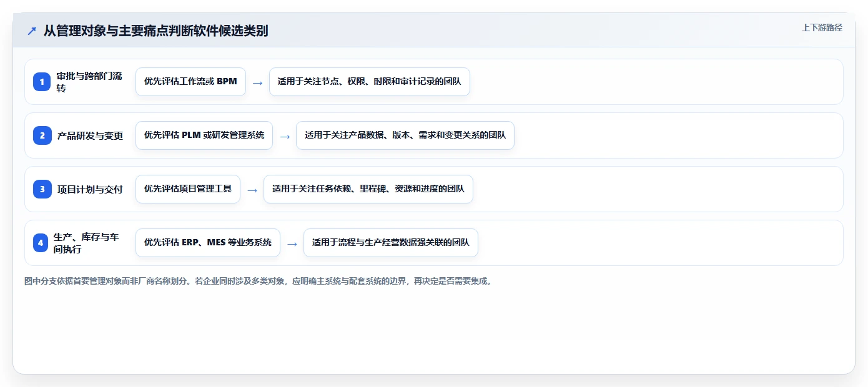
Task: Click the step 3 number badge
Action: click(x=42, y=189)
